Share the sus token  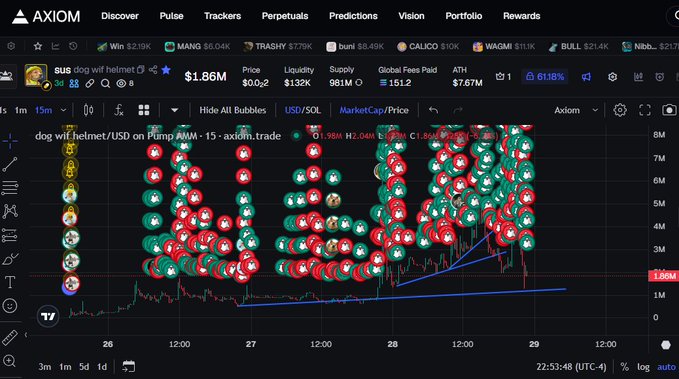click(x=153, y=69)
